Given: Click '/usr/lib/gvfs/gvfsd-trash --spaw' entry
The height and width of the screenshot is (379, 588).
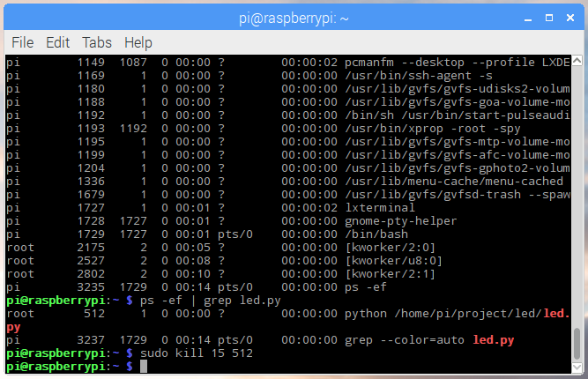Looking at the screenshot, I should 458,195.
